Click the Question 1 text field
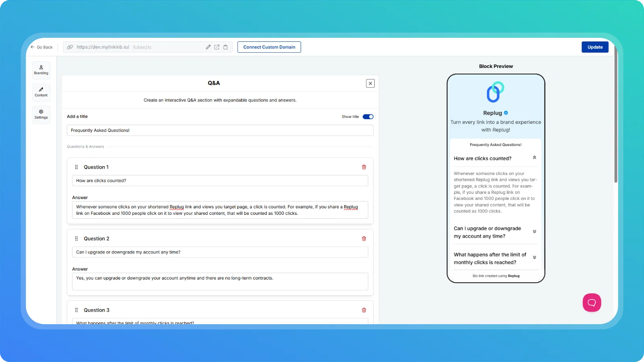This screenshot has width=644, height=362. click(x=220, y=181)
